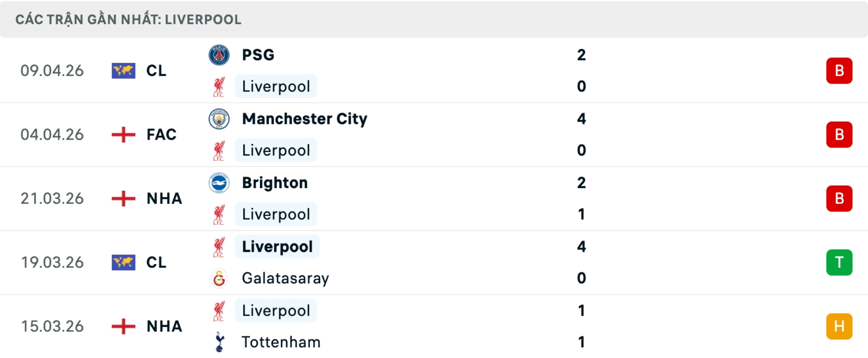This screenshot has width=868, height=358.
Task: Click red B badge for PSG match
Action: [x=839, y=71]
